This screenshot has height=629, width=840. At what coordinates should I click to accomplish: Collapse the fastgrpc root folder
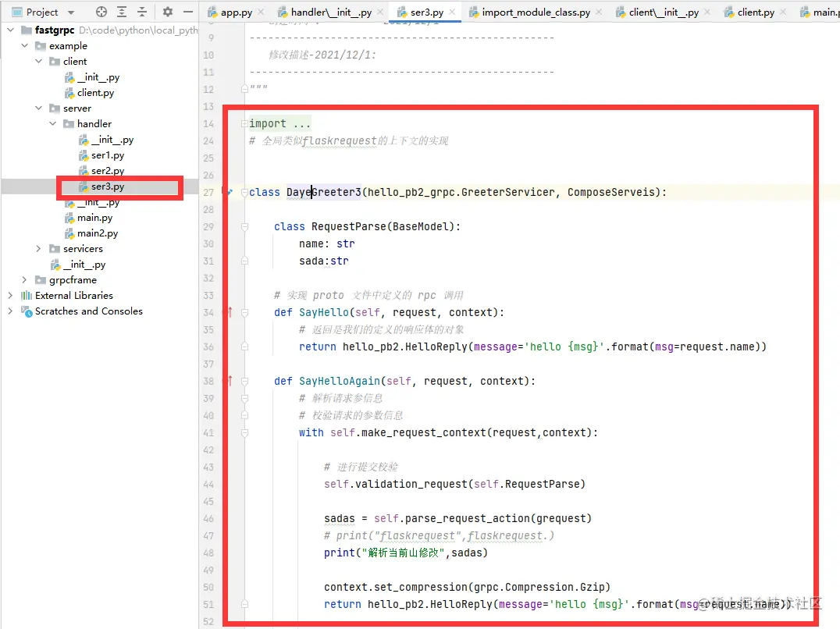click(11, 30)
